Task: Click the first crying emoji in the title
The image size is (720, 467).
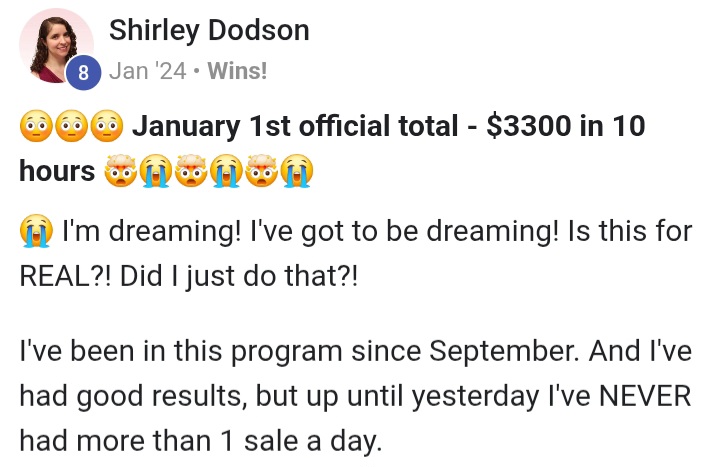Action: tap(156, 171)
